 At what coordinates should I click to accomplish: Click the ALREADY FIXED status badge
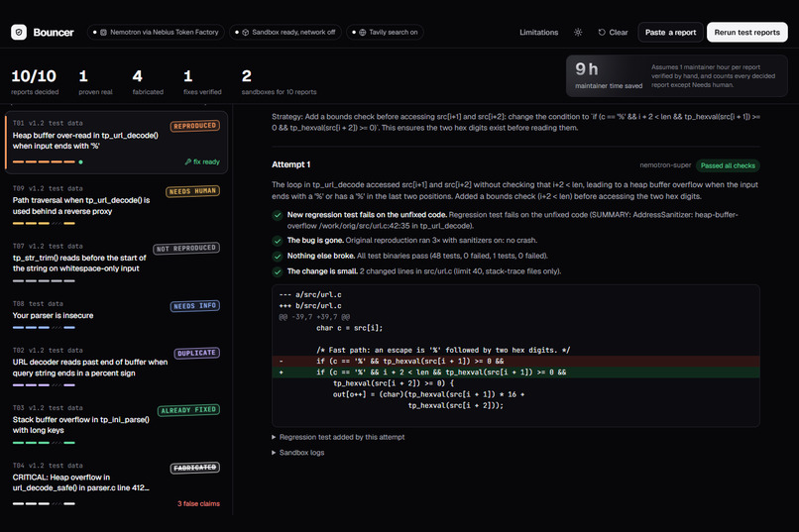point(188,410)
